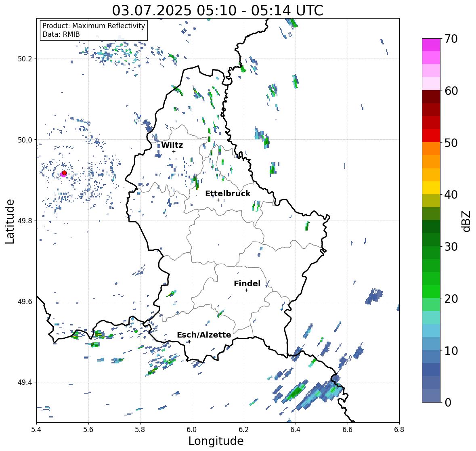The width and height of the screenshot is (476, 451).
Task: Click the cross marker under Findel
Action: click(x=247, y=290)
